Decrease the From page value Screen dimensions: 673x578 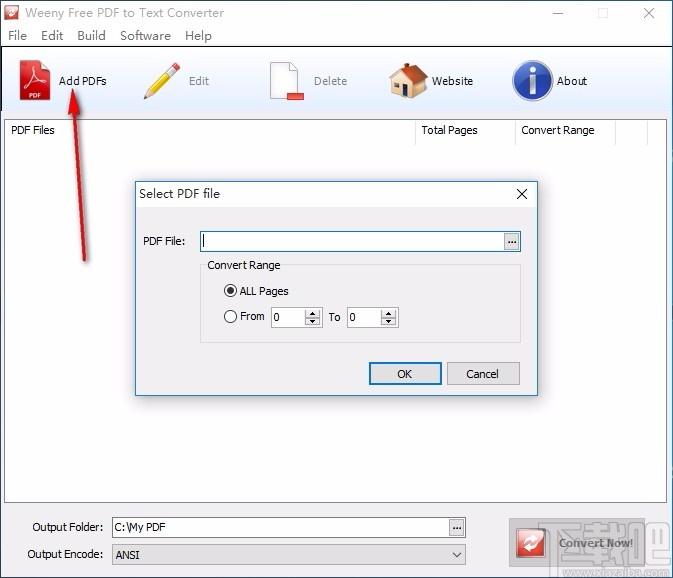[312, 321]
